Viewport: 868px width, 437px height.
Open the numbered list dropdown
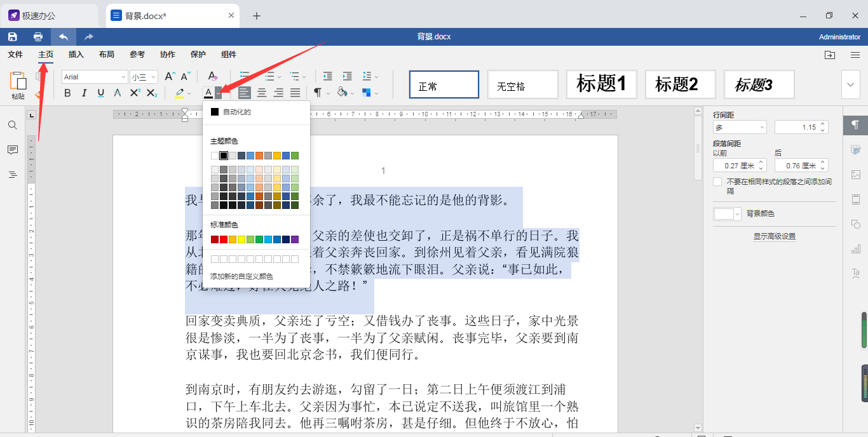pyautogui.click(x=278, y=77)
